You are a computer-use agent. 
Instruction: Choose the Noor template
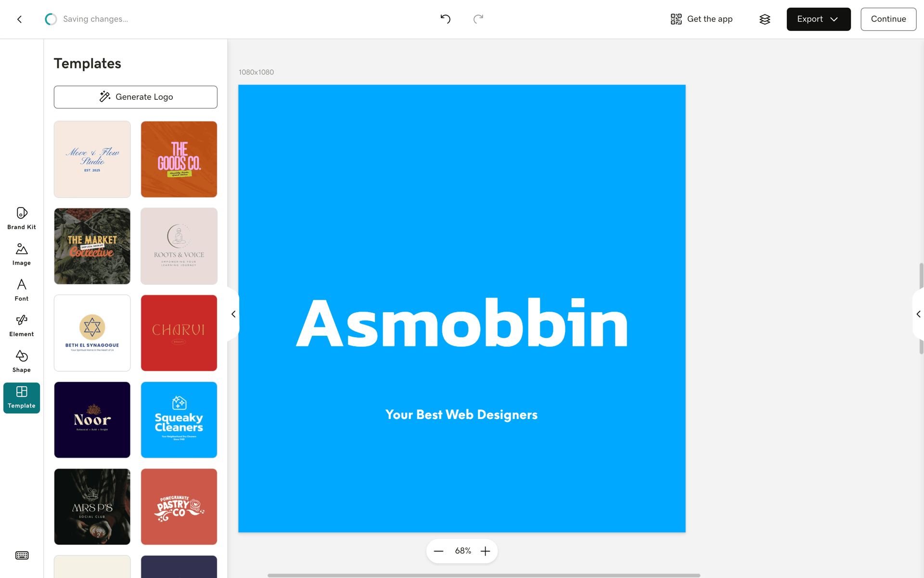[x=92, y=420]
